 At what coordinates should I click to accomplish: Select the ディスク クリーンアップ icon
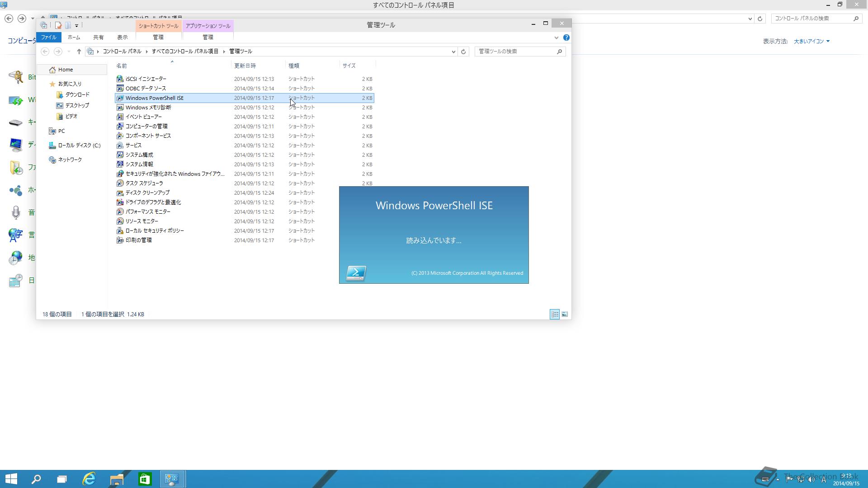[x=120, y=193]
